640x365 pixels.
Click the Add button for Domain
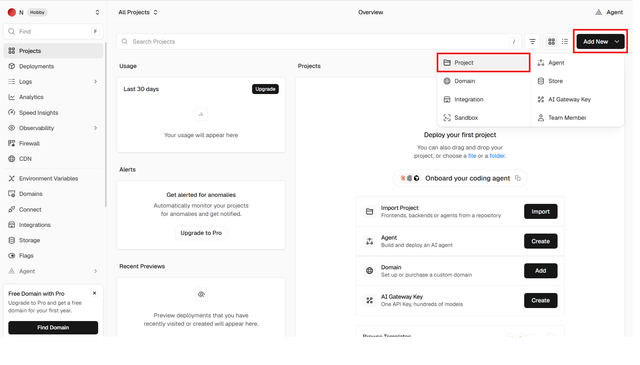pyautogui.click(x=540, y=271)
